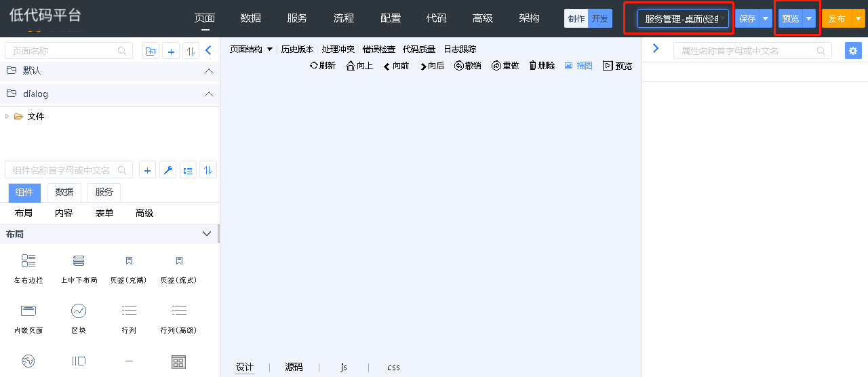Click the plus icon beside component search
The image size is (868, 377).
pos(147,170)
